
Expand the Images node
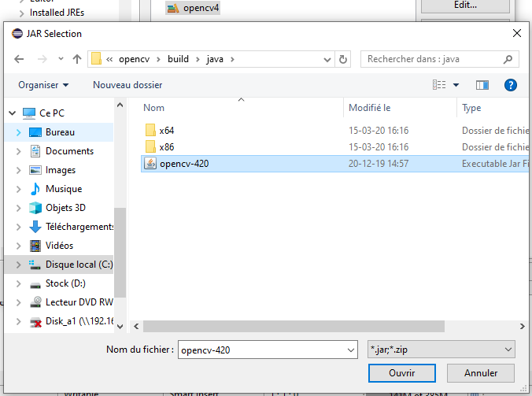19,170
